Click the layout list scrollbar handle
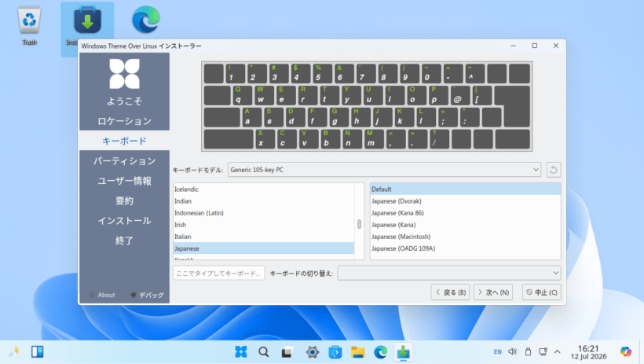The width and height of the screenshot is (644, 364). (x=360, y=224)
